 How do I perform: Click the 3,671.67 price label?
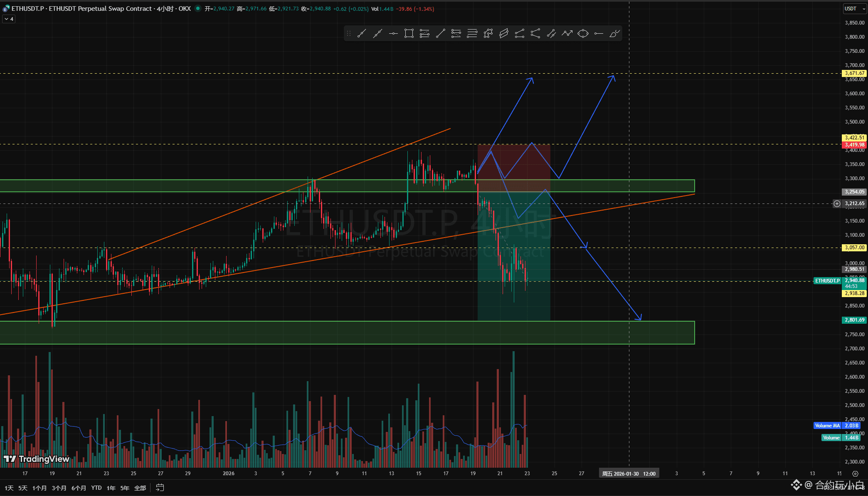855,73
